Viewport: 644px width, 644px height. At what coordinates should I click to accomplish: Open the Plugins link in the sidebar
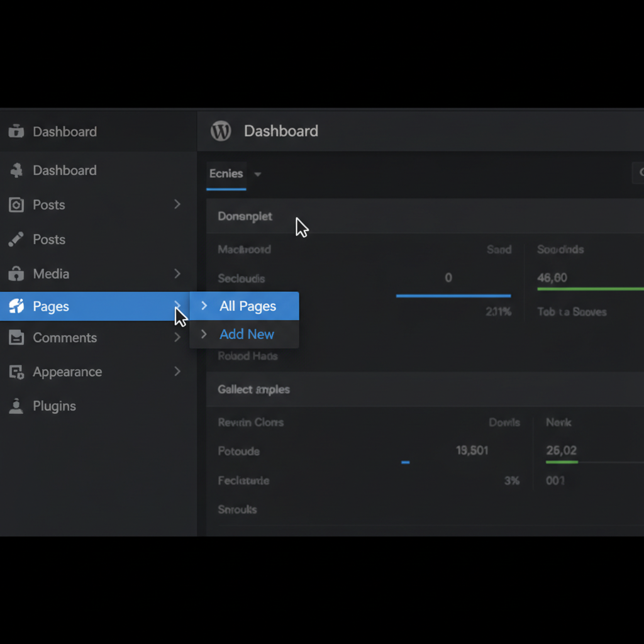pyautogui.click(x=54, y=406)
